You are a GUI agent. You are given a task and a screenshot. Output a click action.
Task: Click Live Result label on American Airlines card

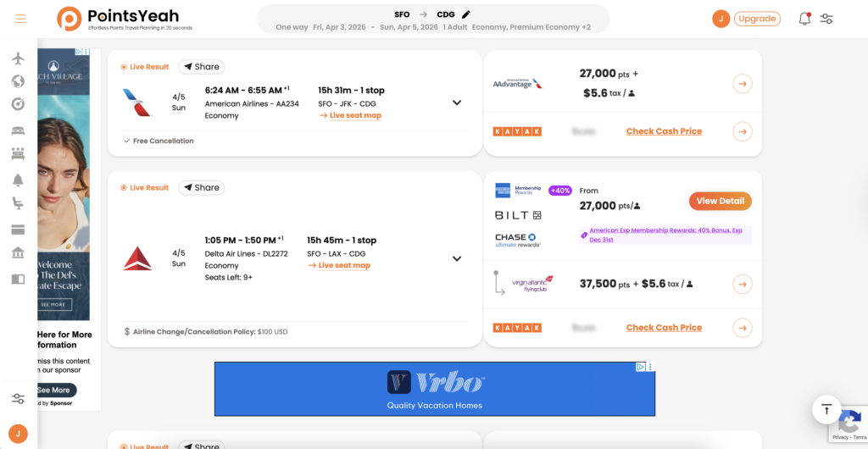tap(145, 67)
